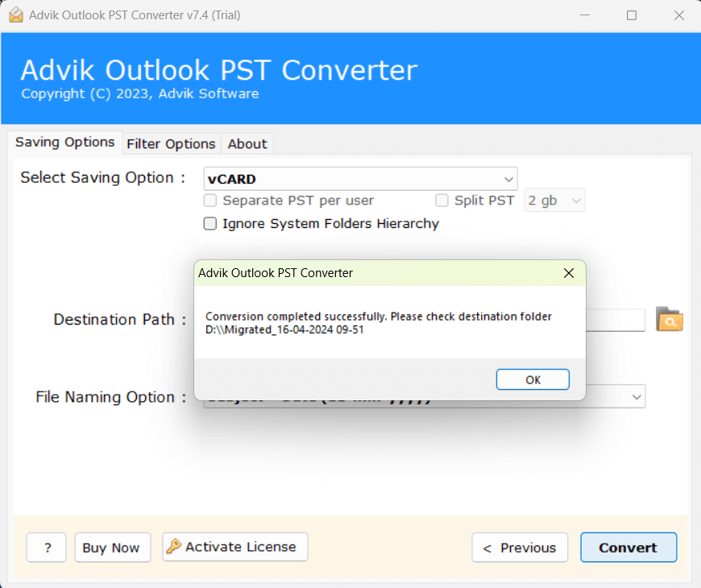Click OK in the conversion completed dialog
Image resolution: width=701 pixels, height=588 pixels.
[533, 380]
